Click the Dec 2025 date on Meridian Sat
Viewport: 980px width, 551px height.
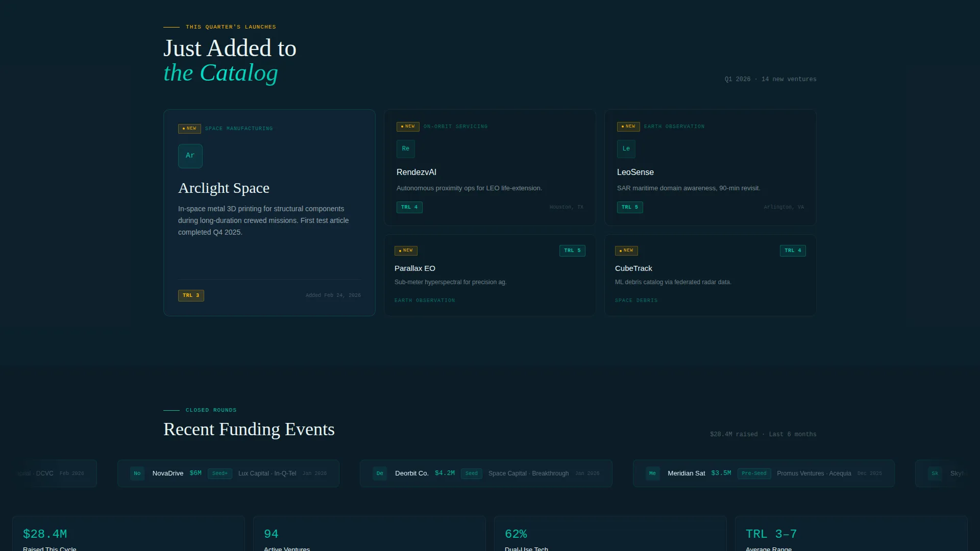click(x=870, y=473)
